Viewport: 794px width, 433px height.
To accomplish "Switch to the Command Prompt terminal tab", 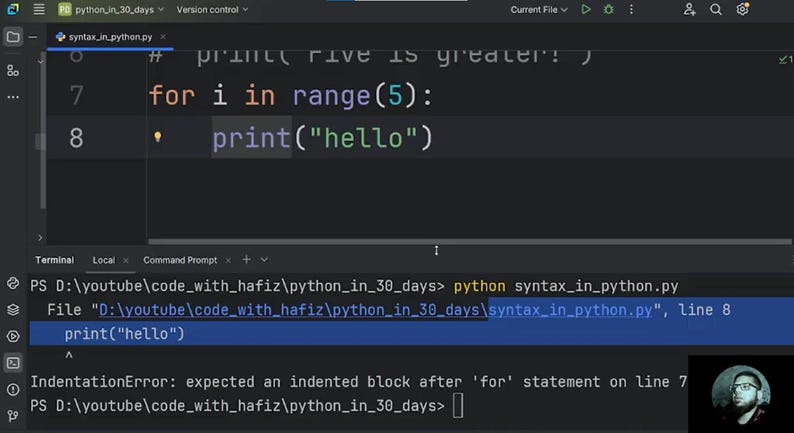I will (180, 260).
